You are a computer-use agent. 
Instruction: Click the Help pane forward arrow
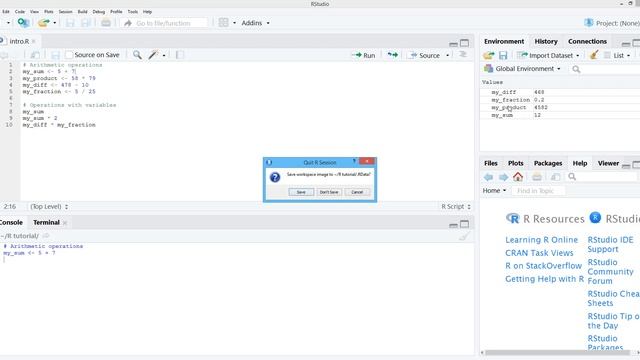pos(503,177)
